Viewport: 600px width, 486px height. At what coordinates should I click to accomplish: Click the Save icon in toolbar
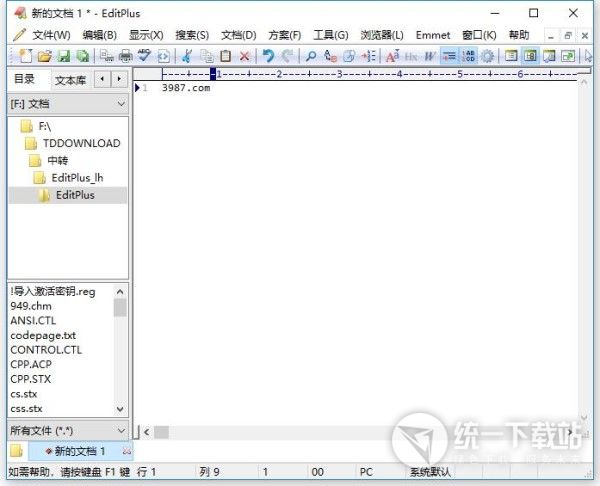coord(63,56)
